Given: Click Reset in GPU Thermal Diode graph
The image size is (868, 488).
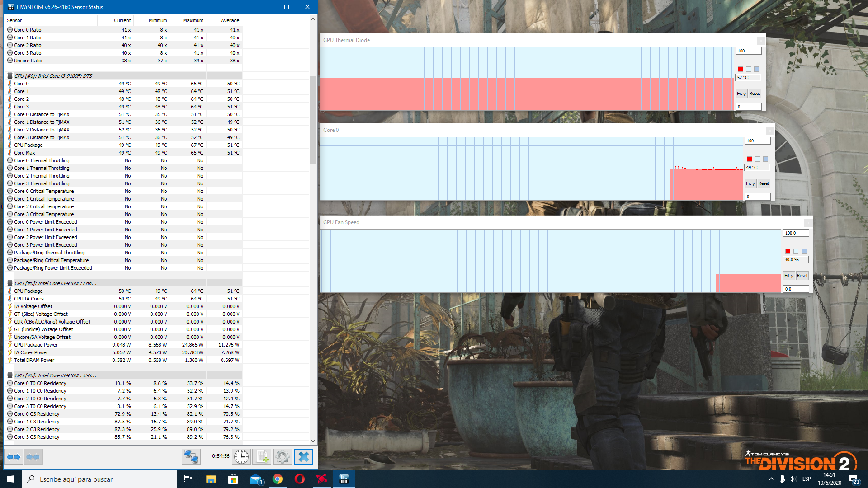Looking at the screenshot, I should [x=755, y=94].
